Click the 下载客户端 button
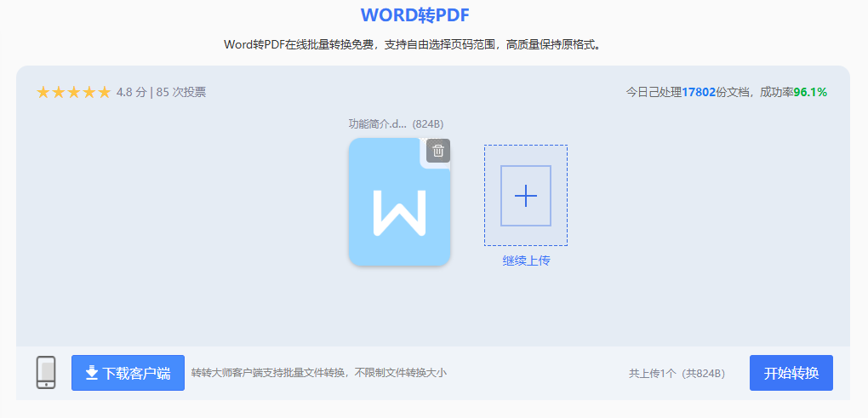 point(128,373)
